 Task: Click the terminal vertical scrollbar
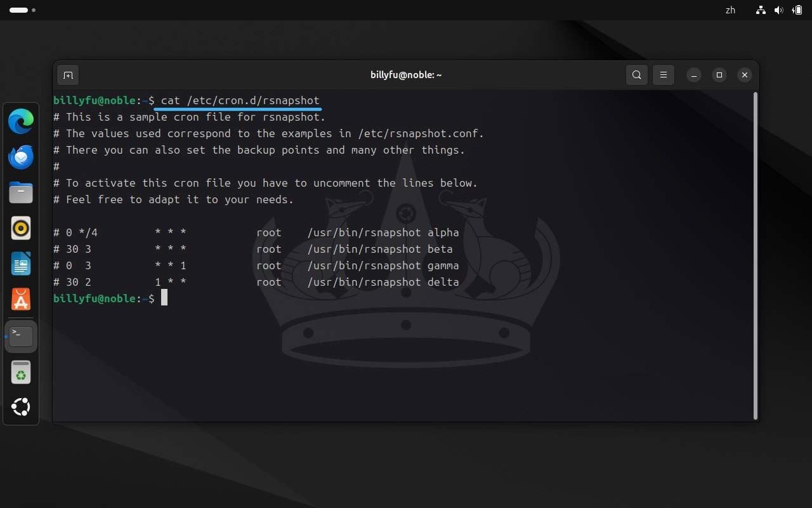click(755, 255)
